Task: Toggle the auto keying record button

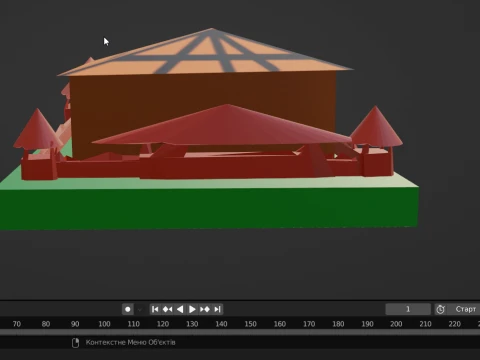Action: click(128, 309)
